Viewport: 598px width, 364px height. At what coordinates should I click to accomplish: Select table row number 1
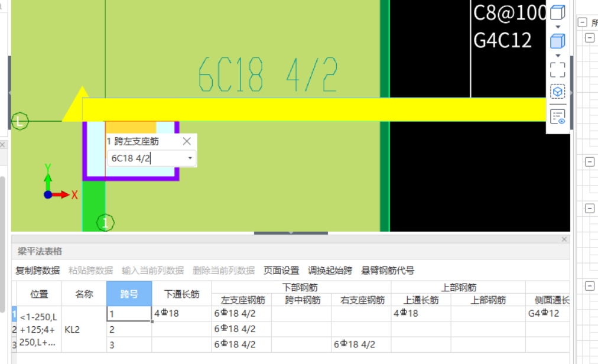click(x=14, y=314)
